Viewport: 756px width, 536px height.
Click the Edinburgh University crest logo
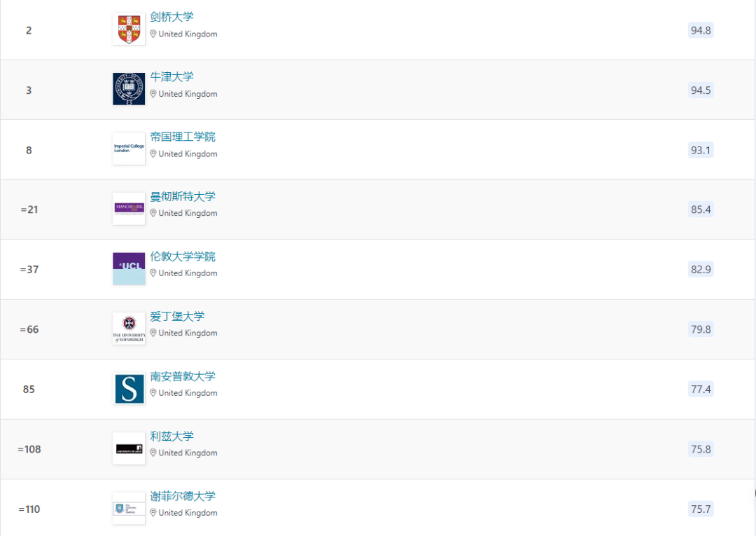point(128,328)
